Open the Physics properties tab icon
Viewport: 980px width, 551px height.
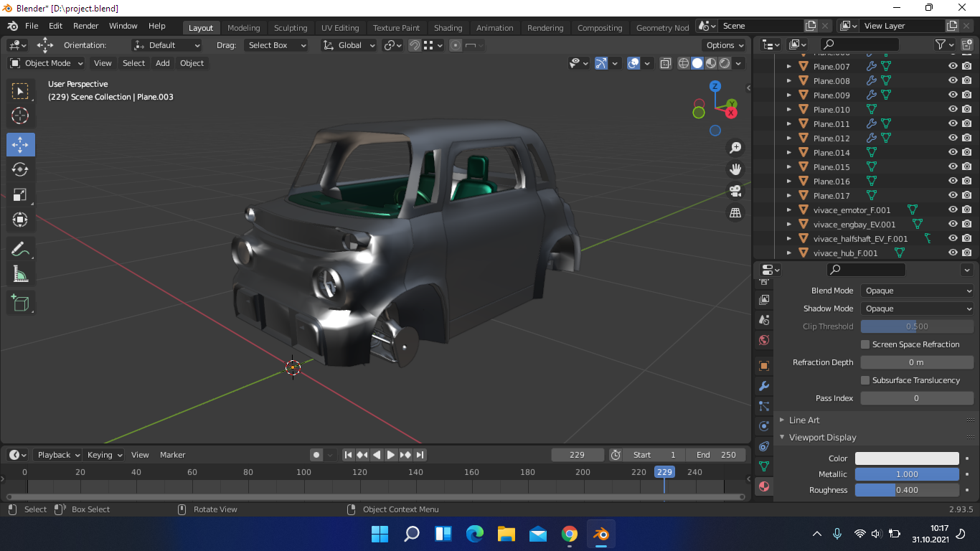[764, 426]
